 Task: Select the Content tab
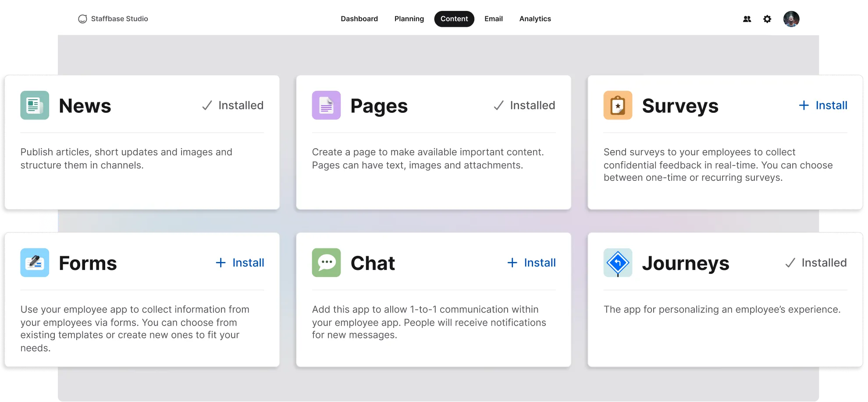point(454,18)
